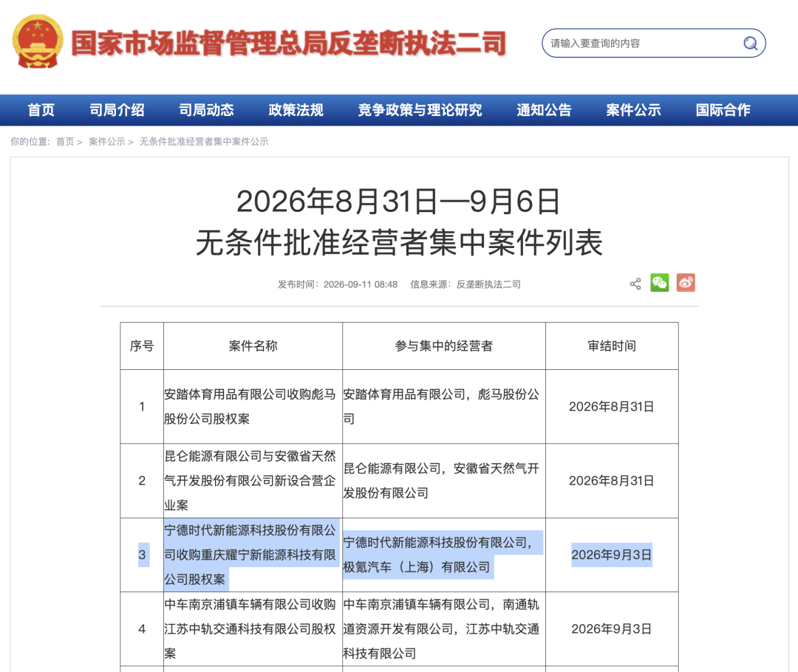Click the operators cell 安踏体育用品有限公司，彪马股份公司
Image resolution: width=798 pixels, height=672 pixels.
(x=441, y=406)
